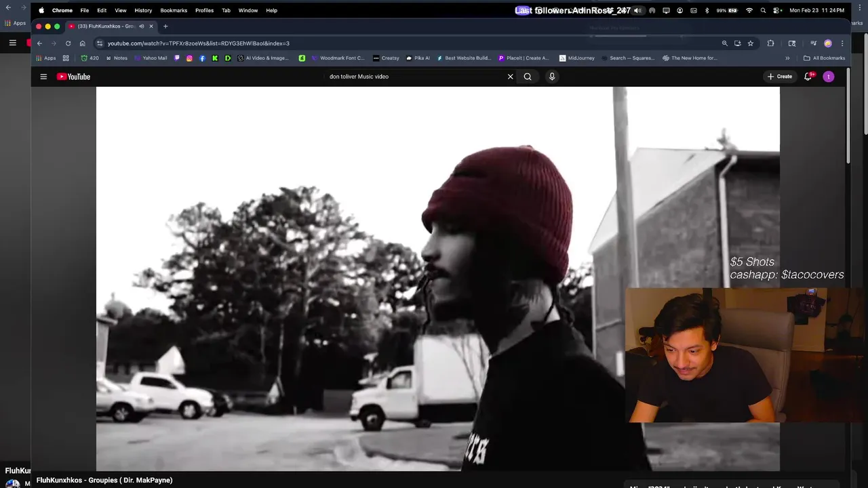The image size is (868, 488).
Task: Open the Twitch bookmark icon
Action: coord(177,58)
